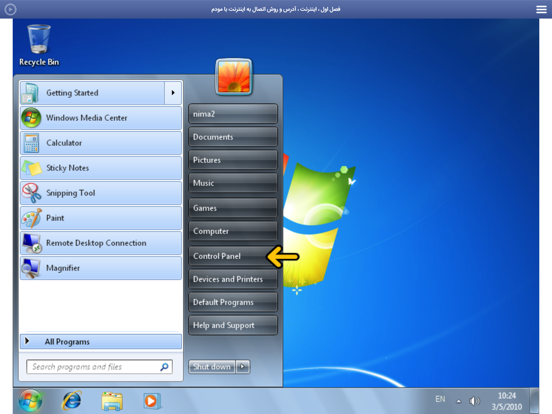Screen dimensions: 552x414
Task: Expand the Getting Started submenu arrow
Action: pos(173,93)
